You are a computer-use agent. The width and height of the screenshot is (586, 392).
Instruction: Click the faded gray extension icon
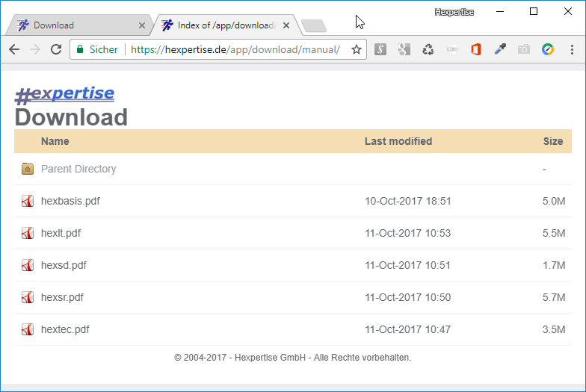[451, 49]
